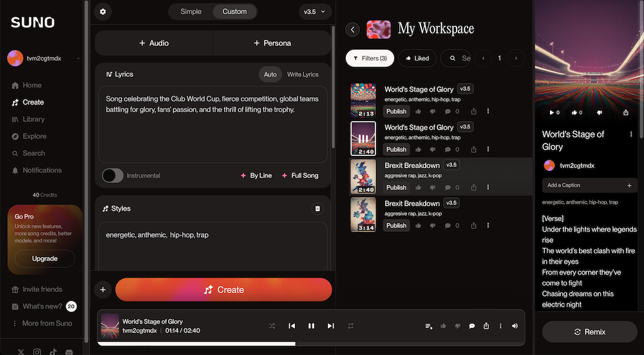The image size is (644, 355).
Task: Like the first World's Stage of Glory
Action: tap(418, 111)
